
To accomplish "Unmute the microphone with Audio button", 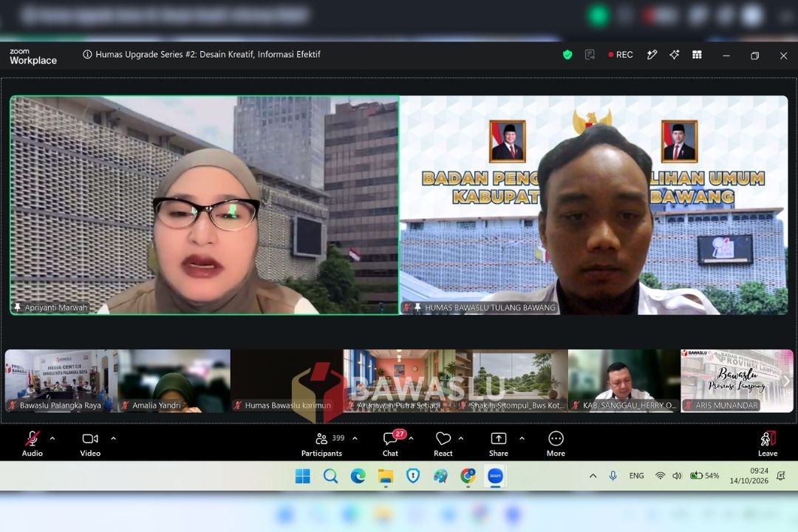I will (x=32, y=444).
